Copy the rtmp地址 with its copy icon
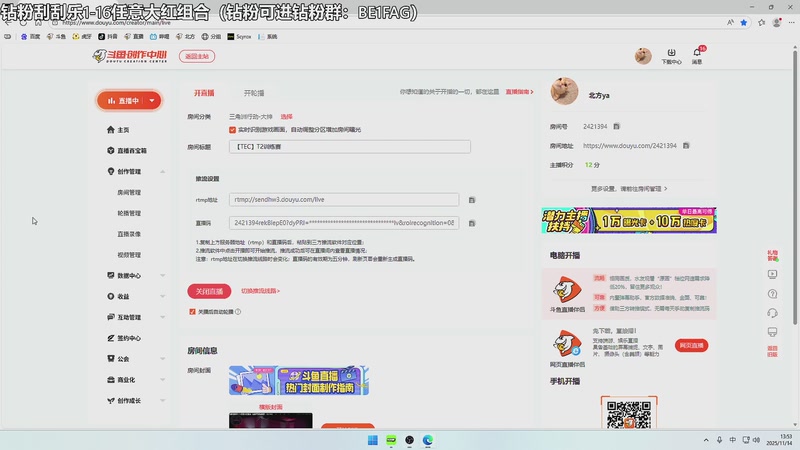The image size is (800, 450). [x=472, y=200]
